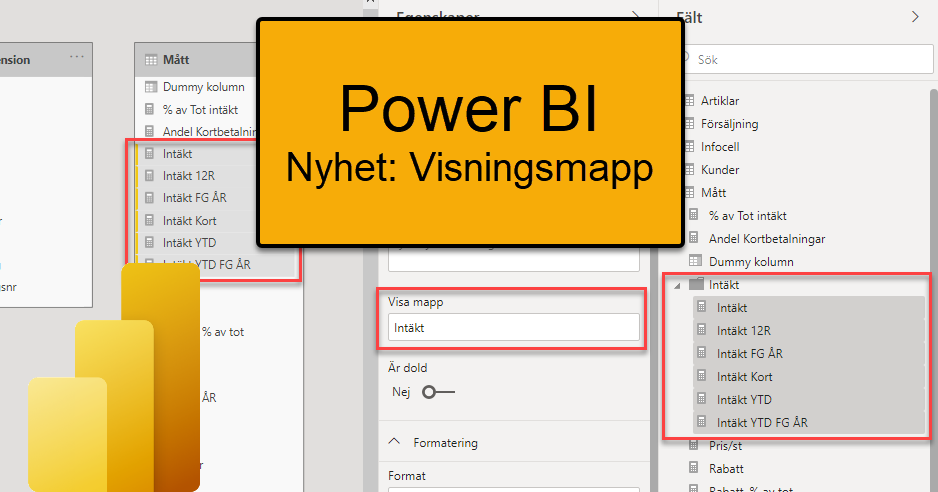Click the Sök search box
Image resolution: width=938 pixels, height=492 pixels.
tap(810, 60)
